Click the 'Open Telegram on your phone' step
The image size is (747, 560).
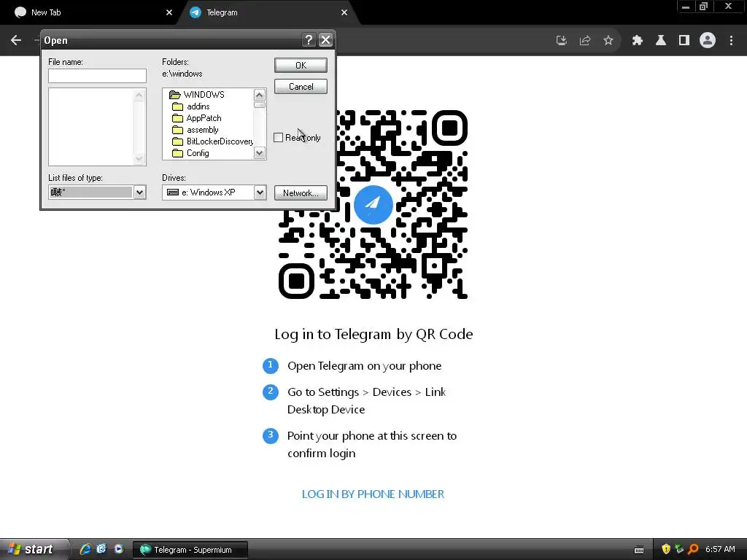[x=365, y=366]
